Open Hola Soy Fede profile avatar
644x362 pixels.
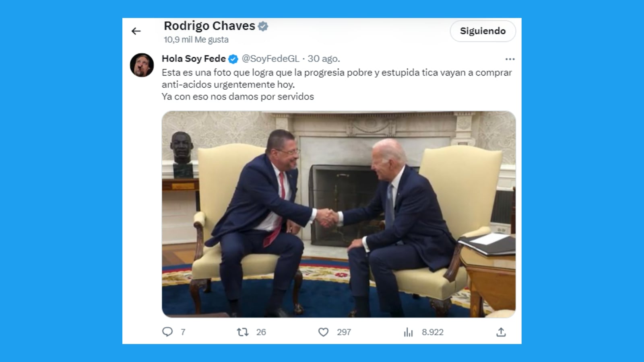pos(142,65)
